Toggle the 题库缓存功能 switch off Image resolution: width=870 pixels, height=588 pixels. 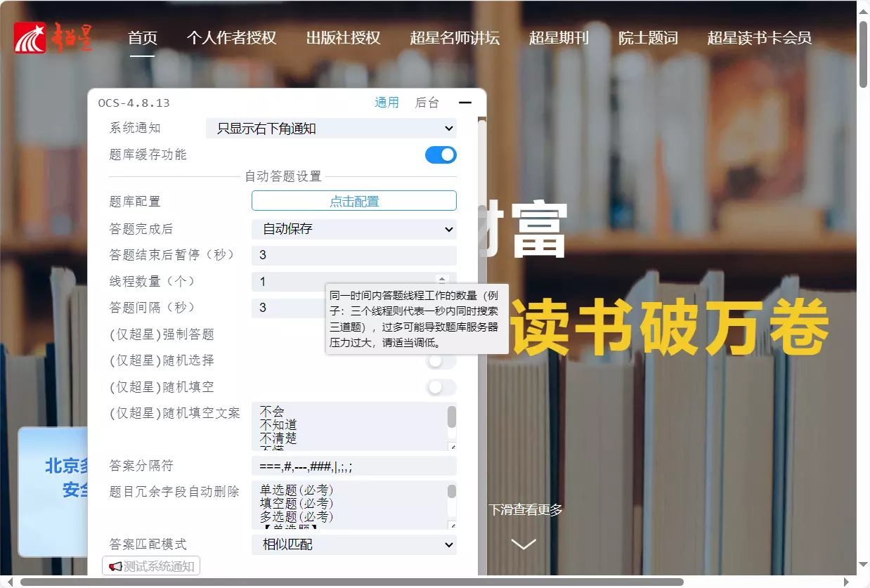pyautogui.click(x=441, y=155)
